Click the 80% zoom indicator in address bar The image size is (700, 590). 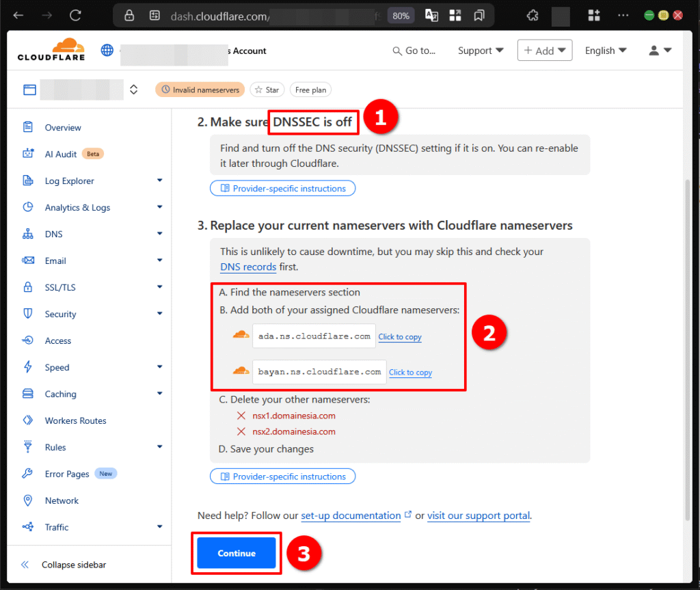tap(401, 15)
